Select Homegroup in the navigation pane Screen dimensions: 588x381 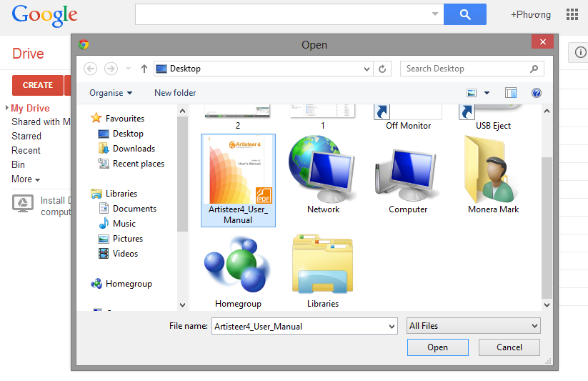click(x=121, y=284)
